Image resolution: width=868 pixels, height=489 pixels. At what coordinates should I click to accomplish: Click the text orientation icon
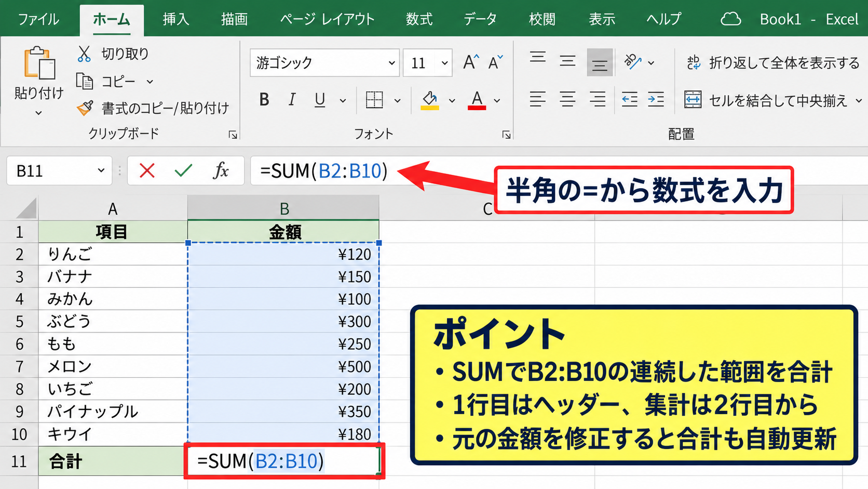(633, 62)
